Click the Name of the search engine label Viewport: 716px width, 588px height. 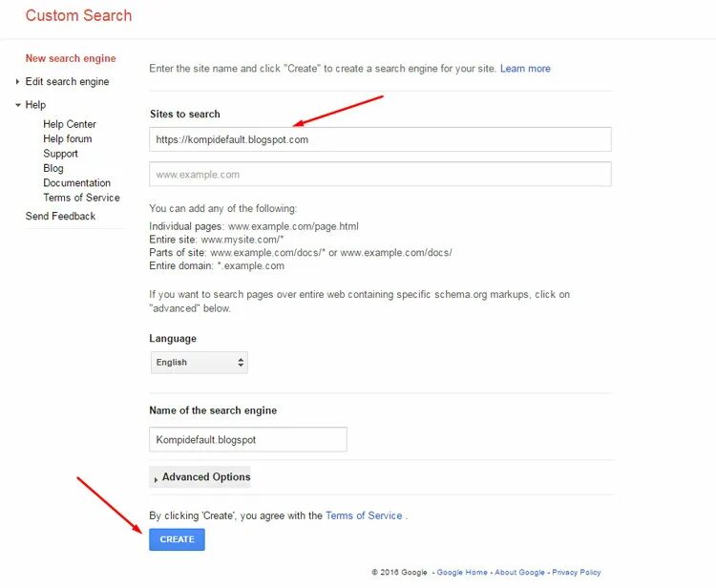pyautogui.click(x=213, y=410)
